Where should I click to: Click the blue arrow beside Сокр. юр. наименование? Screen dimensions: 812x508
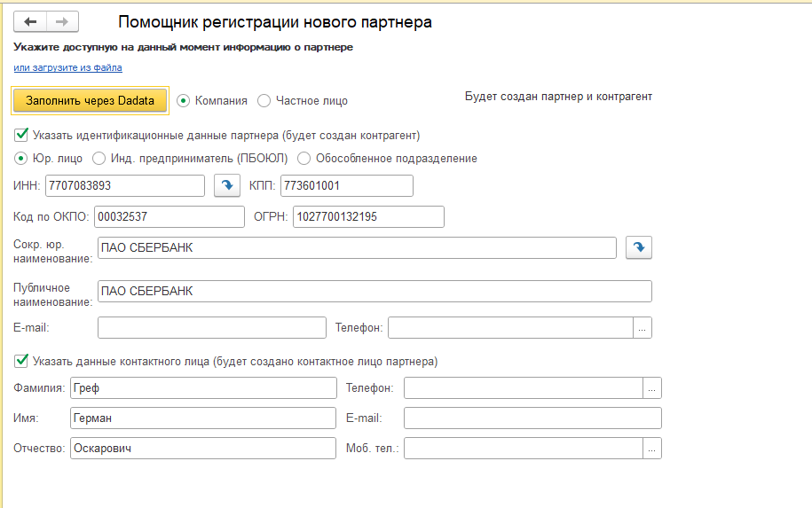[639, 247]
